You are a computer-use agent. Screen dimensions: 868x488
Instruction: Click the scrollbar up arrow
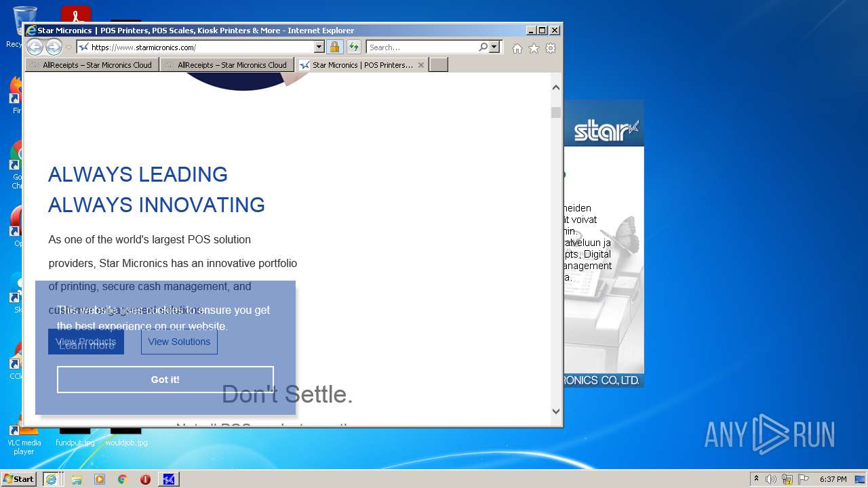coord(556,87)
